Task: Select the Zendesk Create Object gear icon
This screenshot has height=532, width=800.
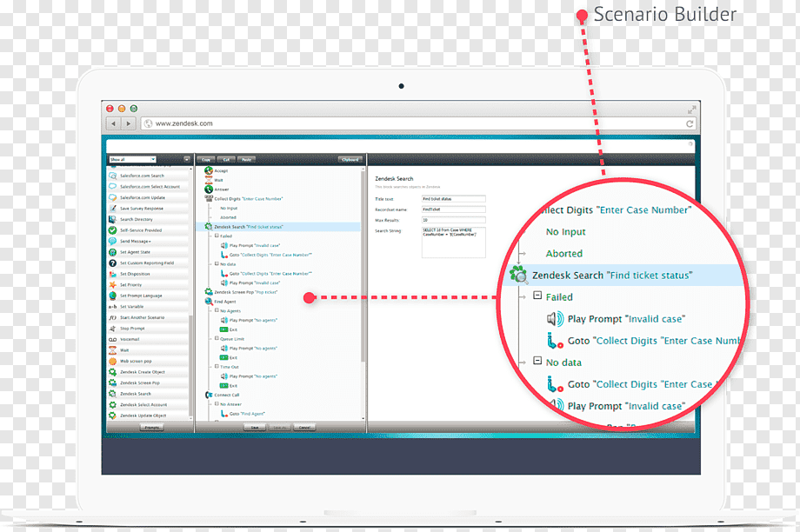Action: tap(112, 372)
